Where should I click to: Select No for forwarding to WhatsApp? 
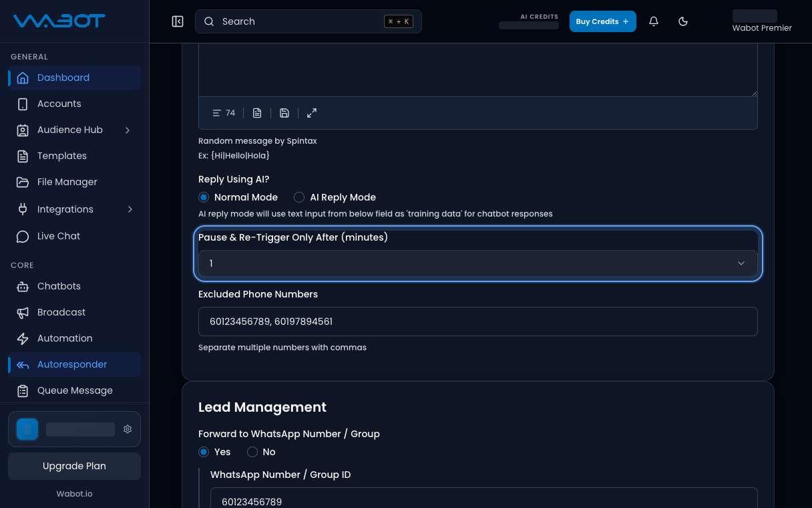coord(252,452)
